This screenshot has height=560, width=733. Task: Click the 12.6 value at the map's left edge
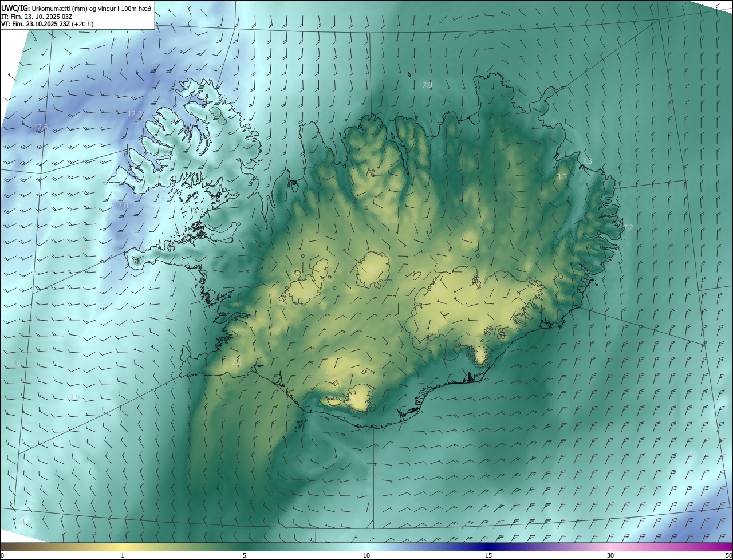point(41,127)
